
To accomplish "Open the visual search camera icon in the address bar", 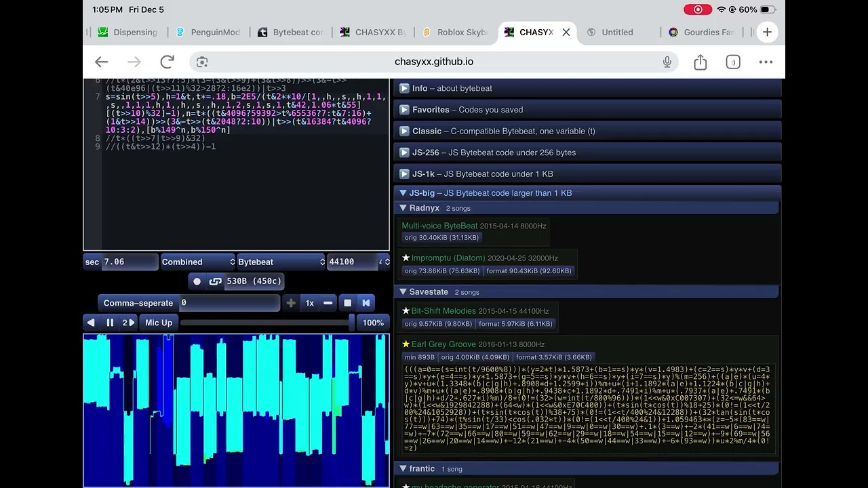I will (x=202, y=62).
